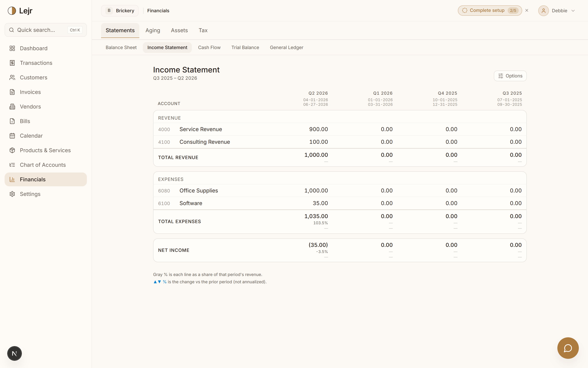Viewport: 588px width, 368px height.
Task: Click the Lejr logo icon
Action: tap(12, 11)
